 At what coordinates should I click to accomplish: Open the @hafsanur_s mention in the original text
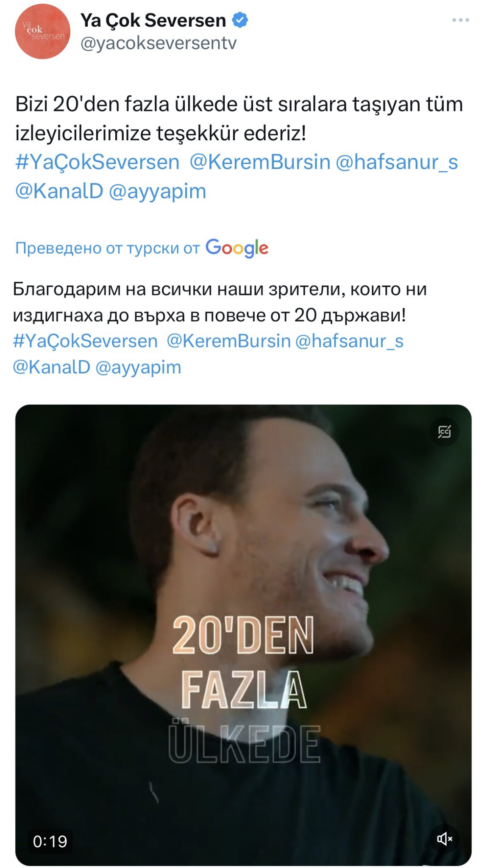tap(397, 162)
